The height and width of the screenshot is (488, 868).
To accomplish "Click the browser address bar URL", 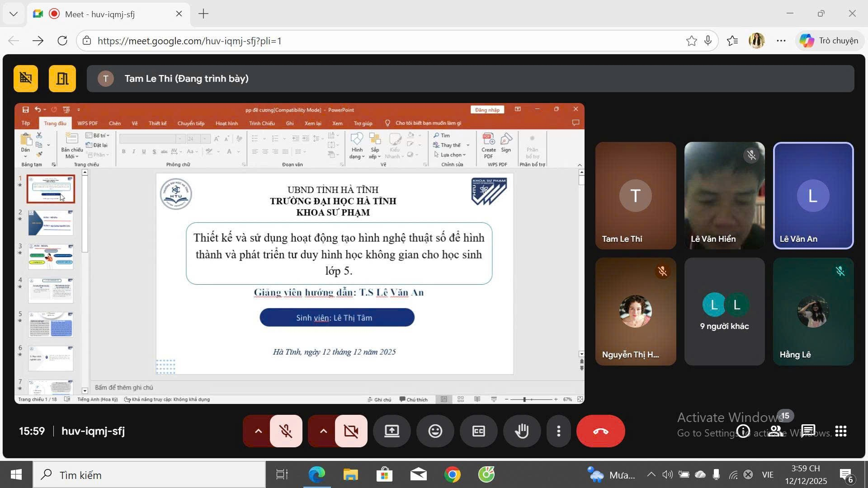I will (190, 41).
